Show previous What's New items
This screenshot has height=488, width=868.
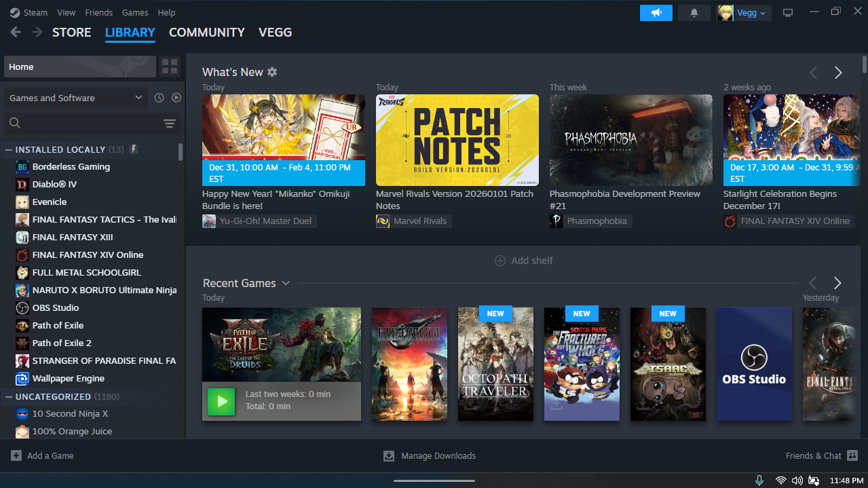pos(813,73)
